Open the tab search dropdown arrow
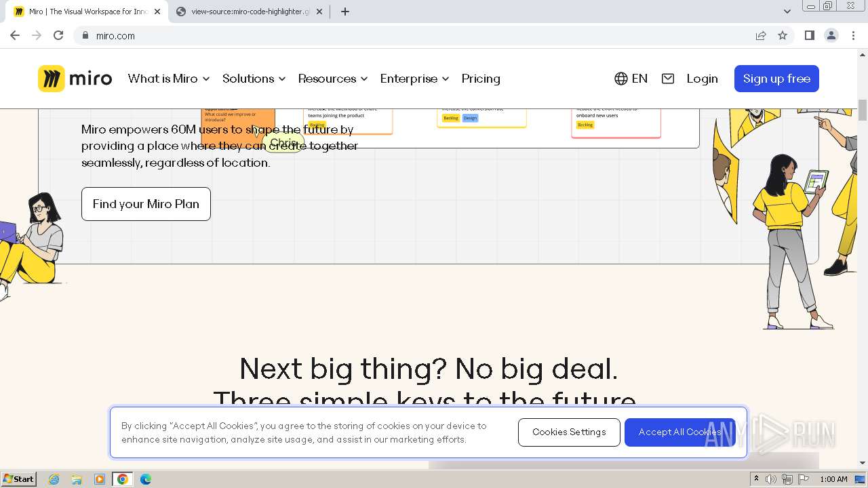 pos(787,12)
